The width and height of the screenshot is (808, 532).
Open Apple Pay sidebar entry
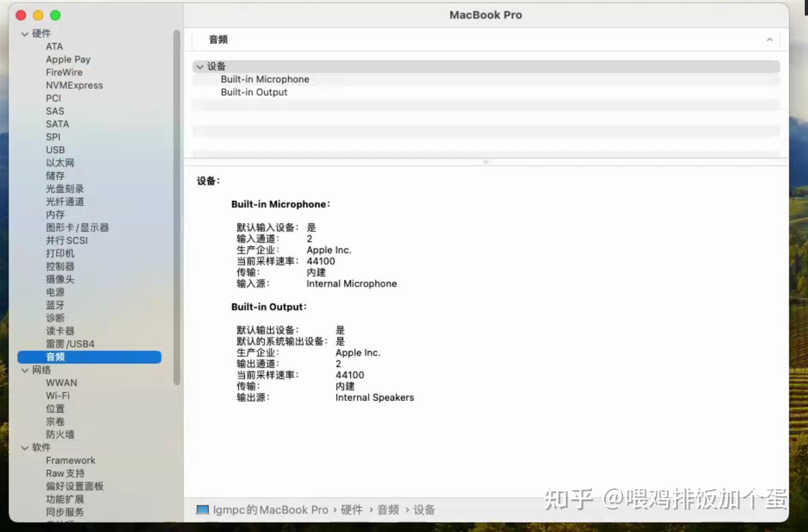68,59
